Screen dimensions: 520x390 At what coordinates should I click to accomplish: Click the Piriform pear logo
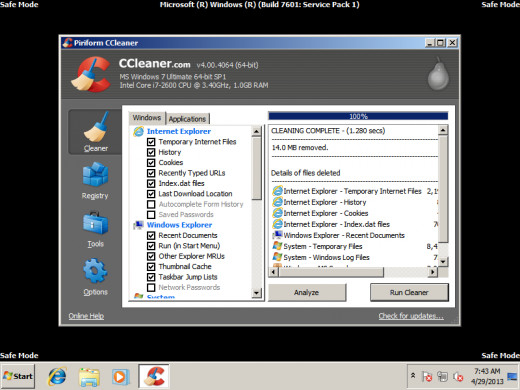click(438, 73)
